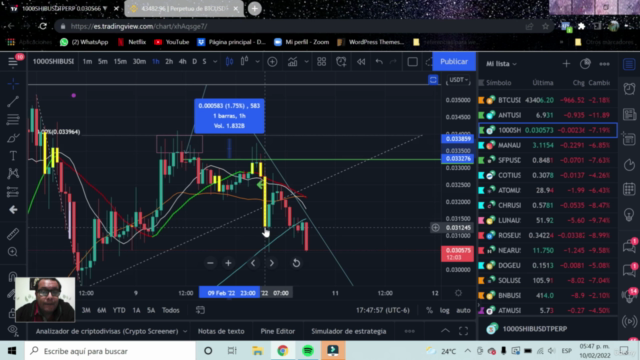Open the Simulador de estrategia tab
The height and width of the screenshot is (360, 640).
(349, 331)
